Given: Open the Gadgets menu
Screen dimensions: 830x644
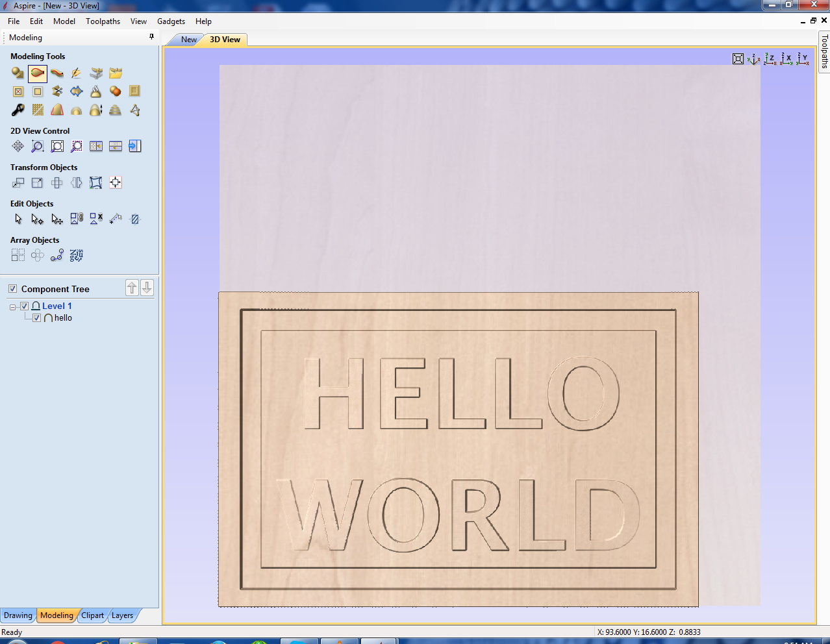Looking at the screenshot, I should point(171,21).
